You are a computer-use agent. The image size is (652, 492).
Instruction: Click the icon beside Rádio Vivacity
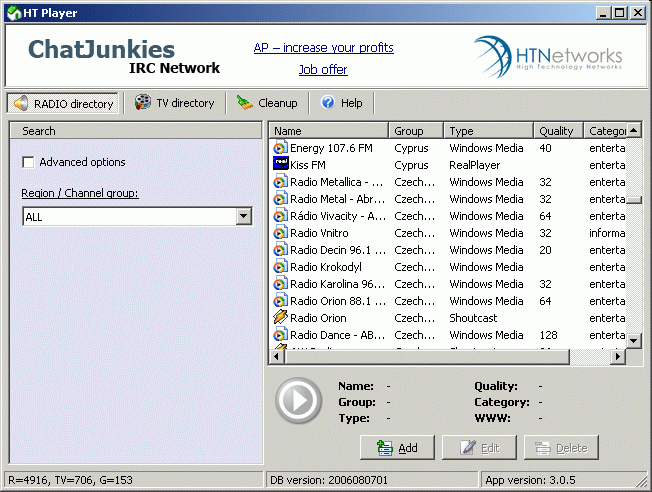pyautogui.click(x=280, y=216)
